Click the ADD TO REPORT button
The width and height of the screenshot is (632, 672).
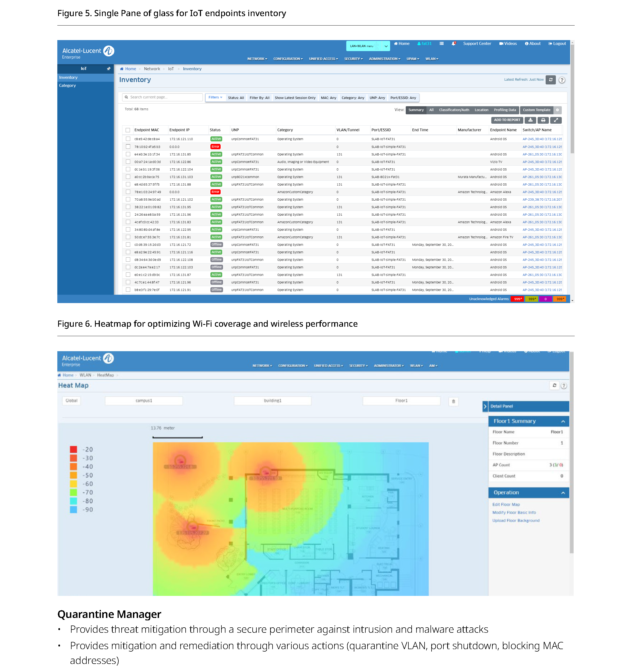click(507, 120)
